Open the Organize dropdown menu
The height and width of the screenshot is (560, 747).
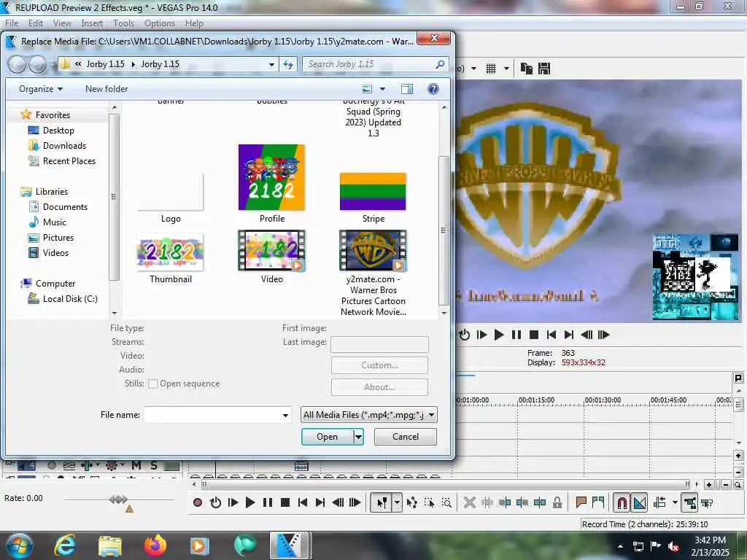pyautogui.click(x=41, y=89)
